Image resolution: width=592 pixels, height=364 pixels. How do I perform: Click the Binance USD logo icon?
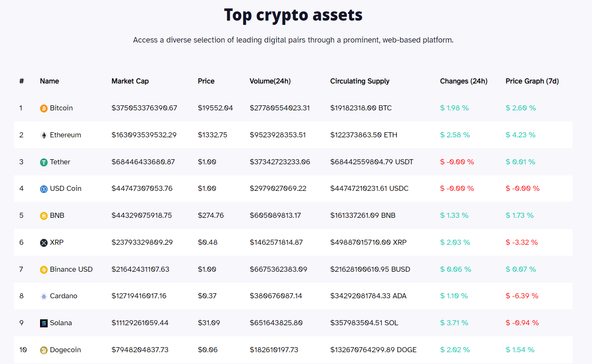click(44, 270)
